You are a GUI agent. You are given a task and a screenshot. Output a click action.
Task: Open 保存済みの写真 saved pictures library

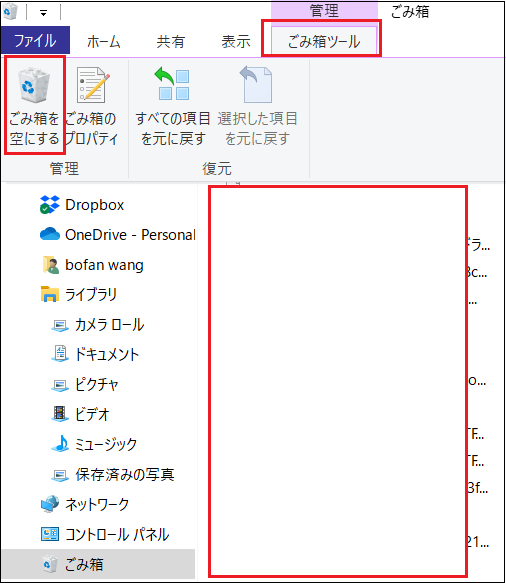click(x=112, y=475)
